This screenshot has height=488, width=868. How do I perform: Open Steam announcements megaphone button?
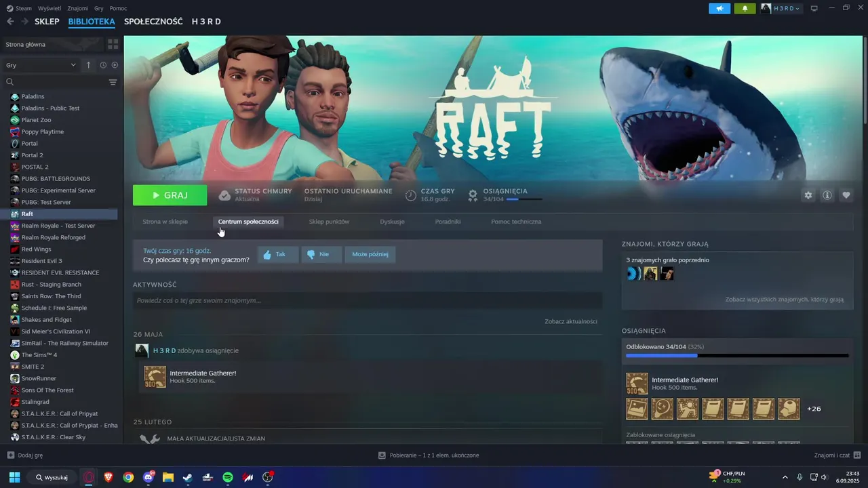click(x=719, y=8)
